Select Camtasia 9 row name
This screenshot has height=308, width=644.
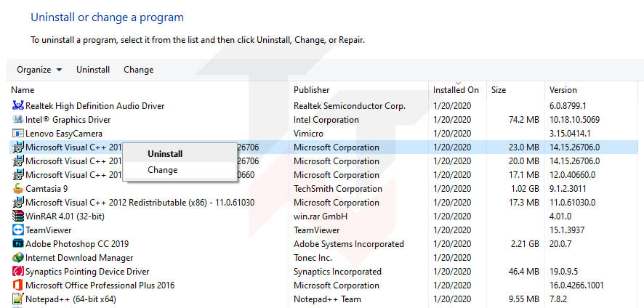(47, 189)
